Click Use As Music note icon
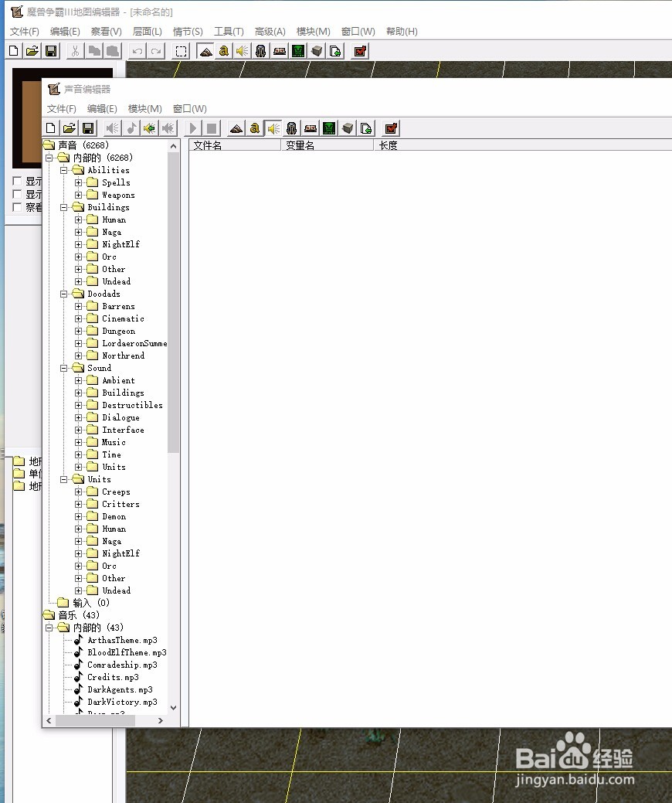The image size is (672, 803). [131, 128]
